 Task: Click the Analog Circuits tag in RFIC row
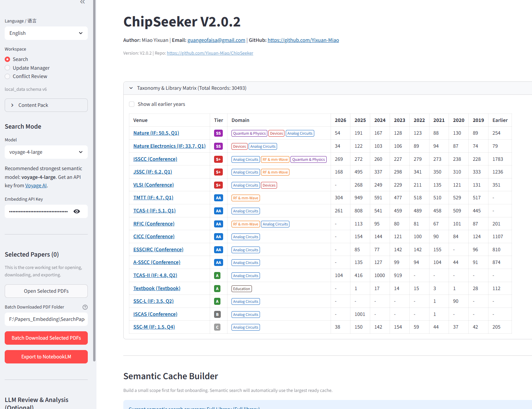point(275,224)
